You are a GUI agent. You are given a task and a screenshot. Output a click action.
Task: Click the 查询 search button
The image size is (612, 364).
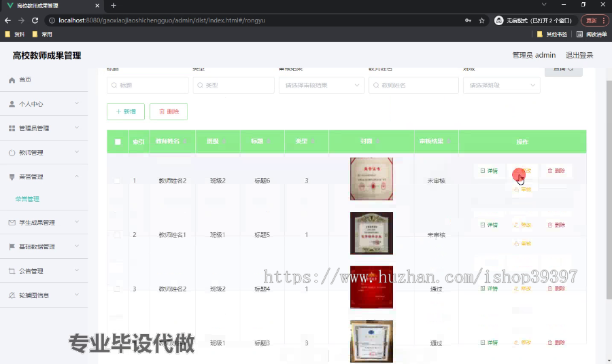pyautogui.click(x=563, y=71)
